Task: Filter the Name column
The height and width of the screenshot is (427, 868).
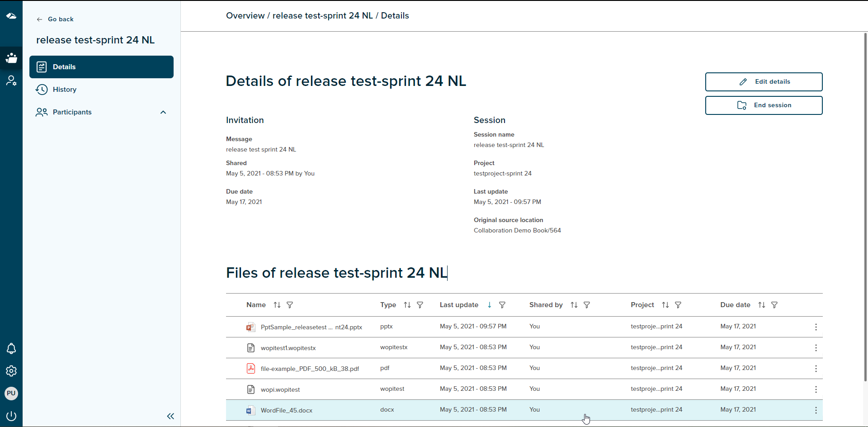Action: (x=290, y=305)
